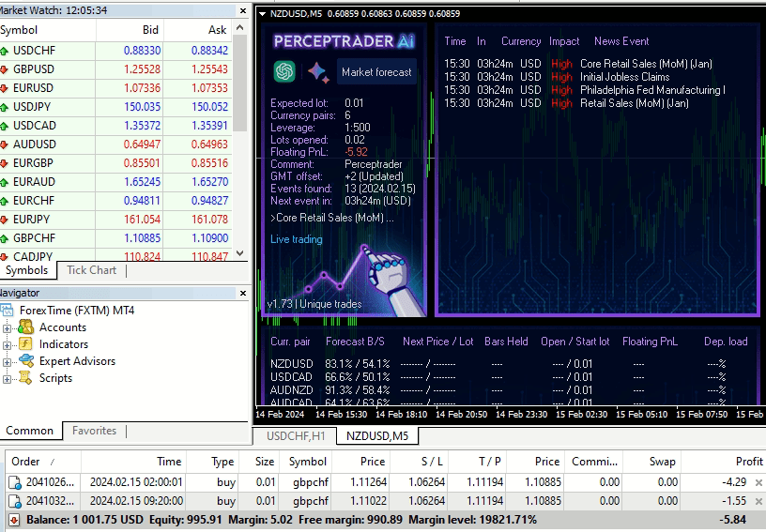The image size is (766, 532).
Task: Click the Indicators icon in Navigator
Action: click(26, 344)
